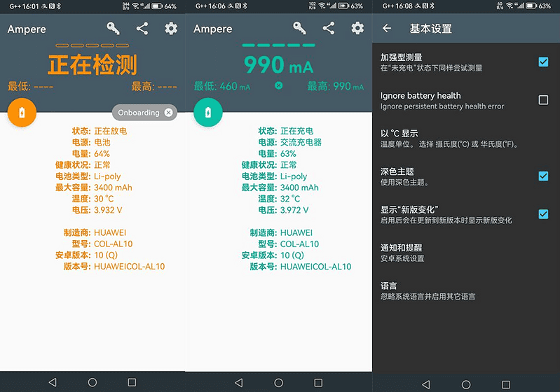Open settings gear in the discharging screen
The image size is (560, 392).
pos(171,28)
